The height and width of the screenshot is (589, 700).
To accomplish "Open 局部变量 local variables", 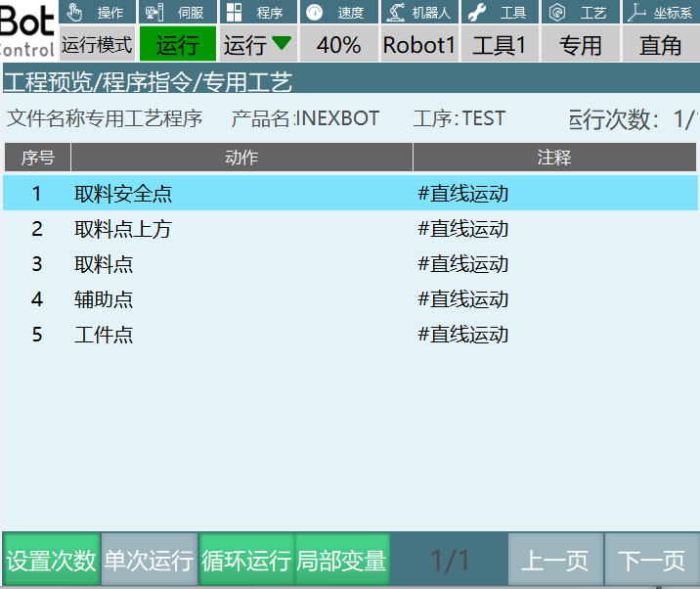I will pos(342,561).
